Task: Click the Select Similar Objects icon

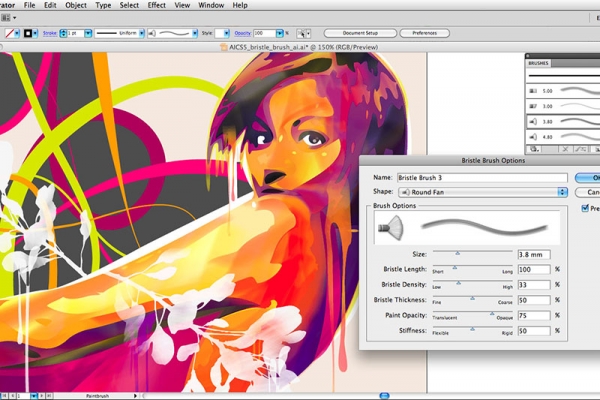Action: click(301, 34)
